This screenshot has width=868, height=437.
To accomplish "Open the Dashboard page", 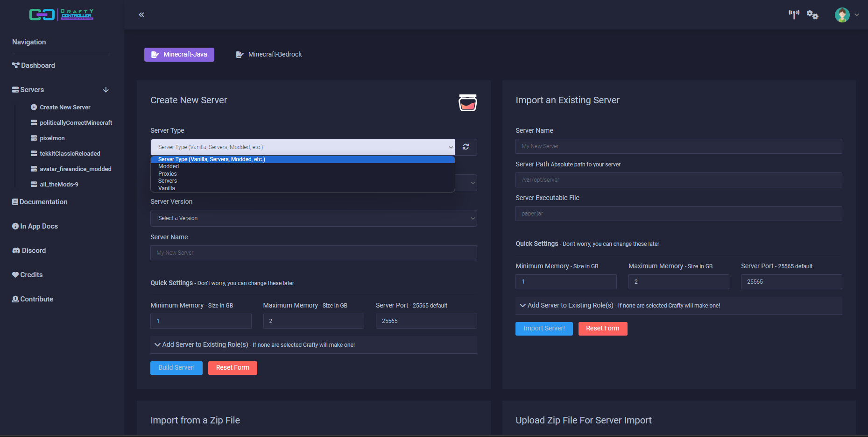I will 34,65.
